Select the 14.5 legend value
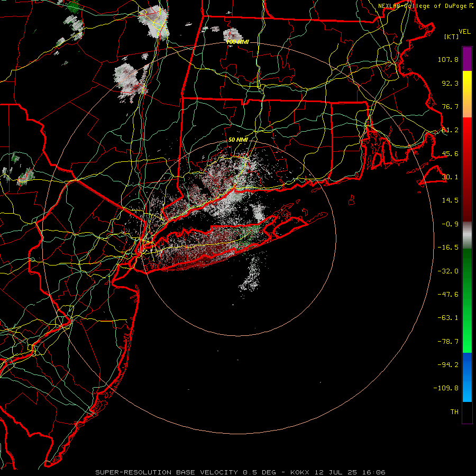Image resolution: width=476 pixels, height=476 pixels. tap(450, 200)
